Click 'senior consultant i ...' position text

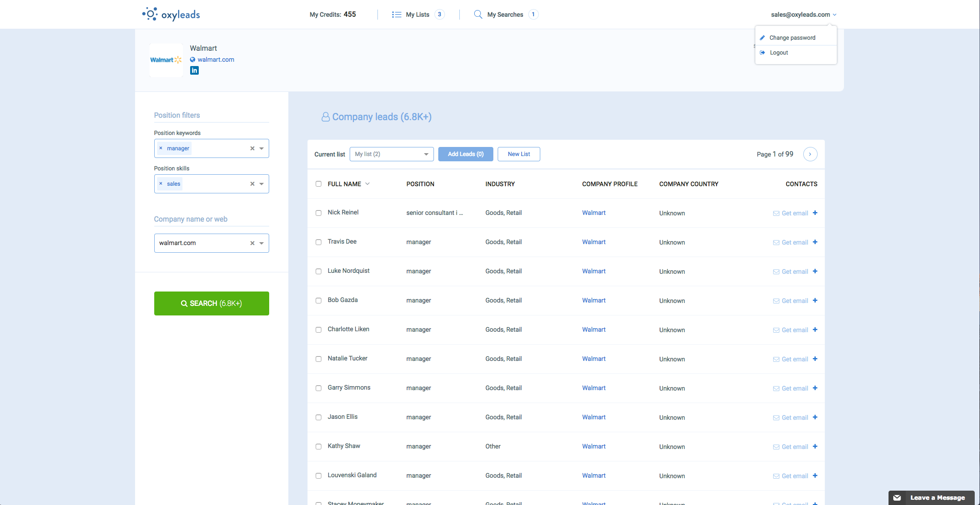[434, 213]
